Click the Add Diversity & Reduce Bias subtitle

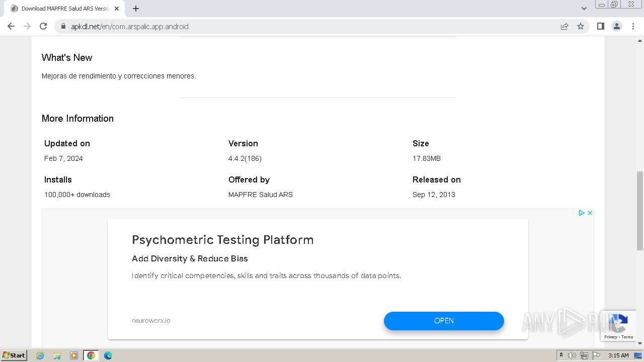click(x=190, y=258)
